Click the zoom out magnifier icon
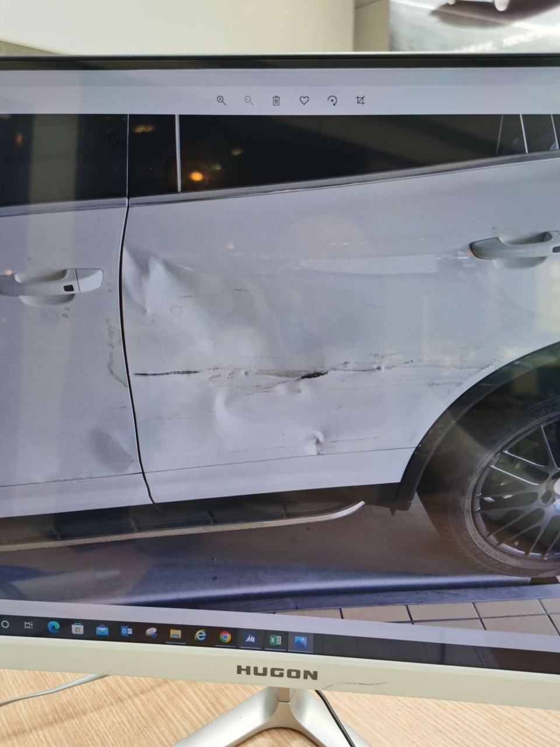This screenshot has height=747, width=560. [x=249, y=100]
